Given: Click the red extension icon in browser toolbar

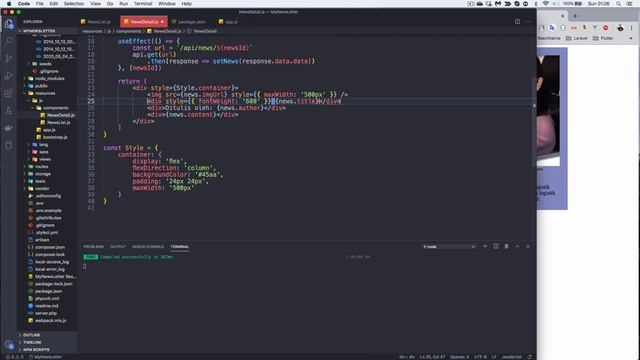Looking at the screenshot, I should click(606, 28).
